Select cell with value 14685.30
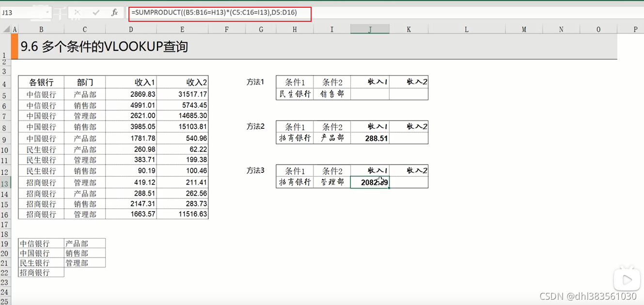Screen dimensions: 644x305 coord(183,116)
